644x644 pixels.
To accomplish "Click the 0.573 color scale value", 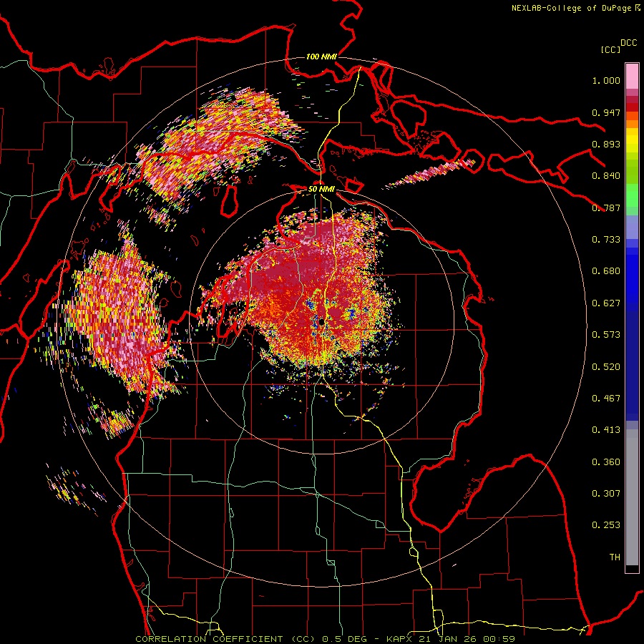I will click(x=606, y=335).
